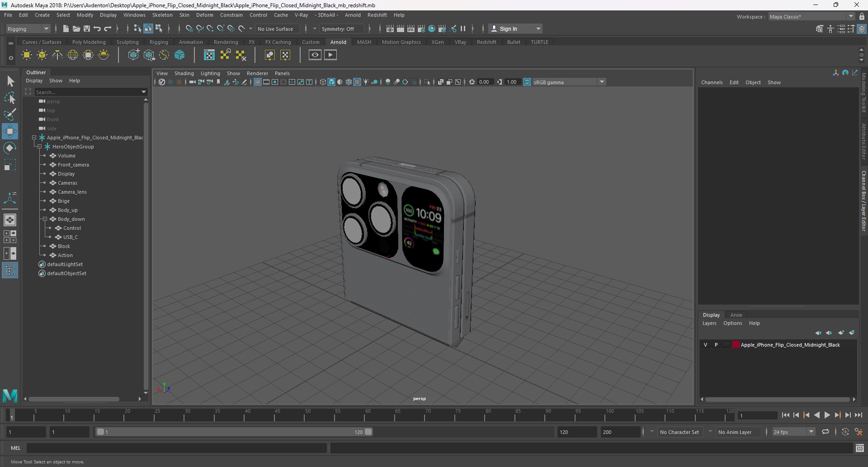Viewport: 868px width, 467px height.
Task: Open the 24 fps frame rate dropdown
Action: point(793,432)
